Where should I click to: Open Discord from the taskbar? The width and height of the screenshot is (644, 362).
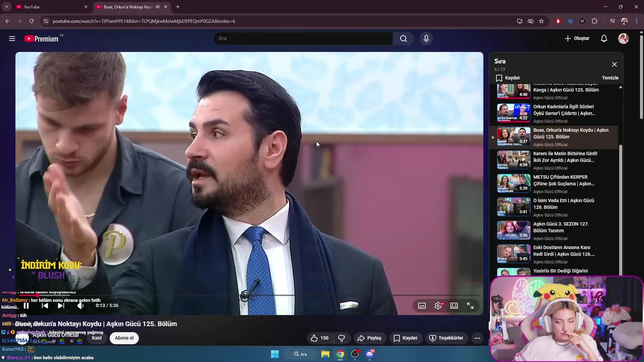pyautogui.click(x=370, y=354)
